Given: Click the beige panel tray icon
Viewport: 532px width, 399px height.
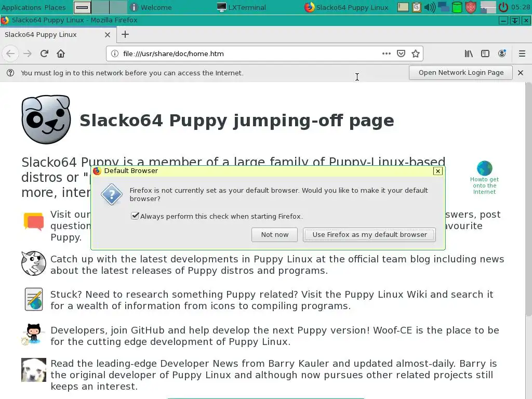Looking at the screenshot, I should pyautogui.click(x=403, y=7).
